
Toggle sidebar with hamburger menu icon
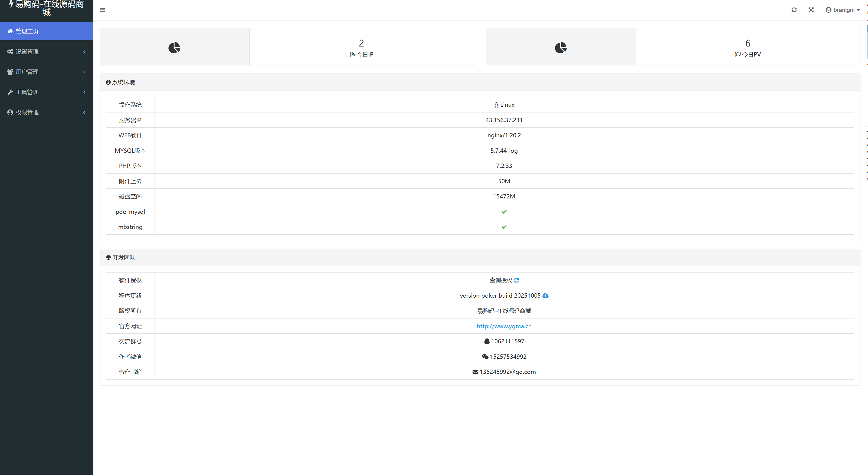coord(102,10)
